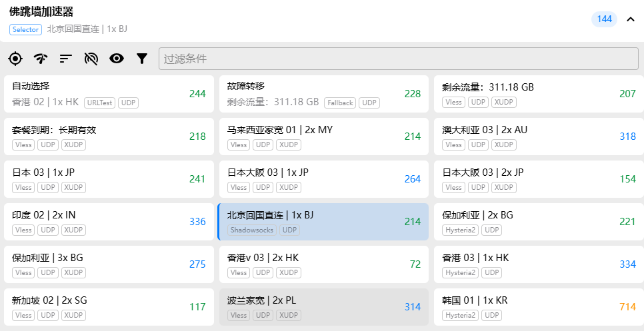The width and height of the screenshot is (644, 331).
Task: Click the 144 node count badge
Action: tap(604, 19)
